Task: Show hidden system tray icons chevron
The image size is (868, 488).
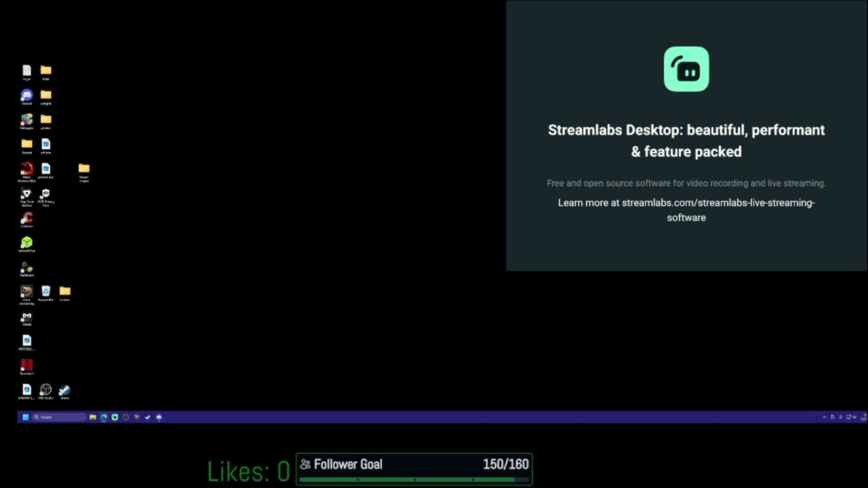Action: tap(825, 417)
